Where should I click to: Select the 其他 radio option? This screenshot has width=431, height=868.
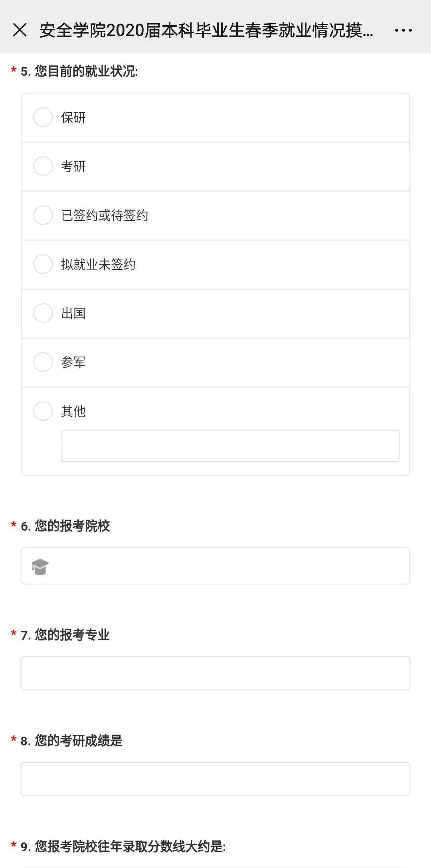click(43, 411)
